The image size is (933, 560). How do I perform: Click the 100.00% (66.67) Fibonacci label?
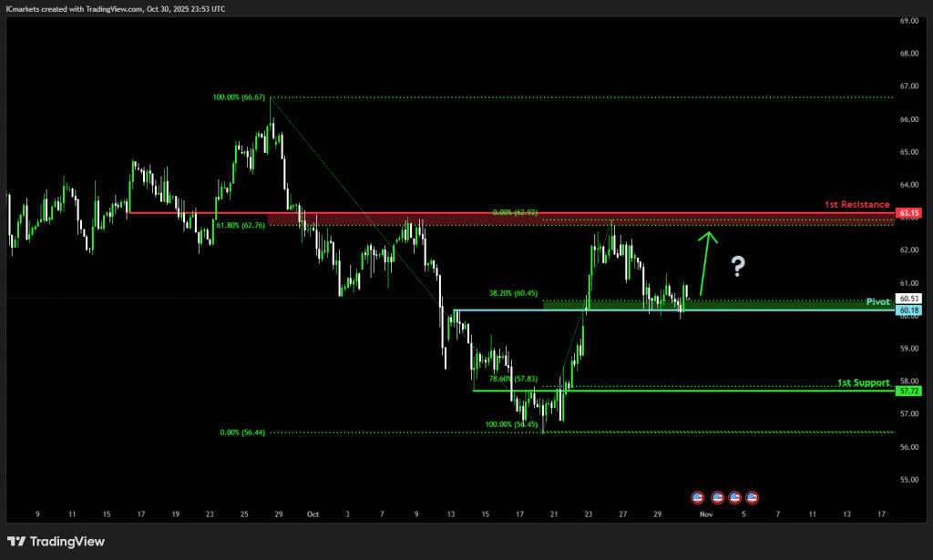point(240,97)
